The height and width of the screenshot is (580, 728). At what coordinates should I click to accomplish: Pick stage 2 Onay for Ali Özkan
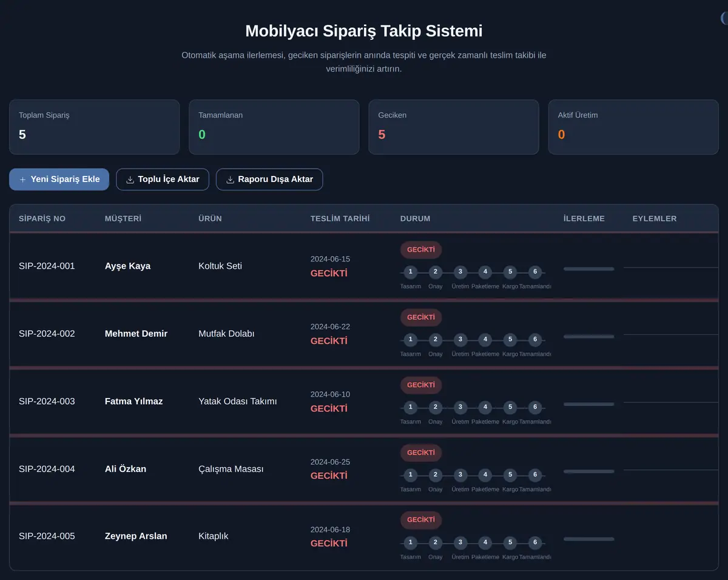436,474
